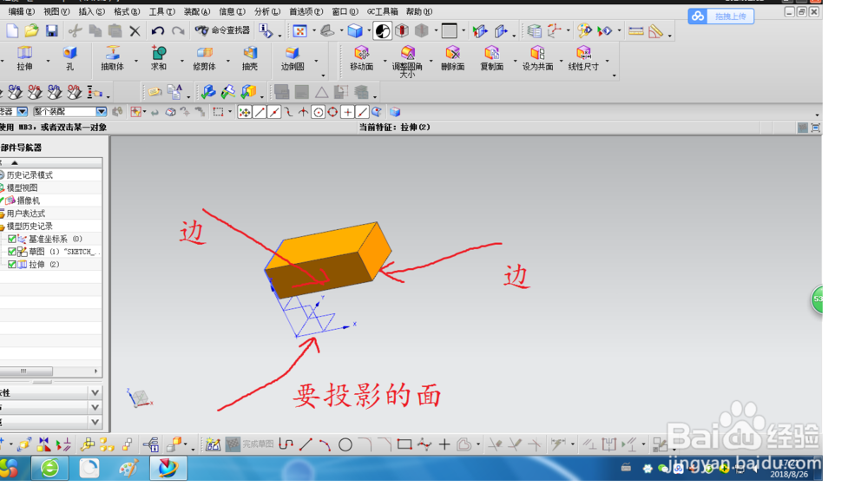This screenshot has height=493, width=868.
Task: Click the shaded cube rendering style icon
Action: click(355, 31)
